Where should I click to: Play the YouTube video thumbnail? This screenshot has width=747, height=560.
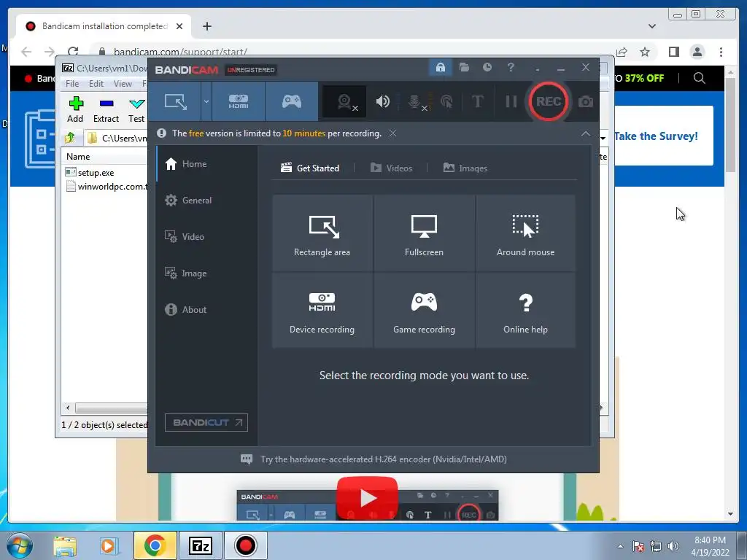[x=368, y=497]
